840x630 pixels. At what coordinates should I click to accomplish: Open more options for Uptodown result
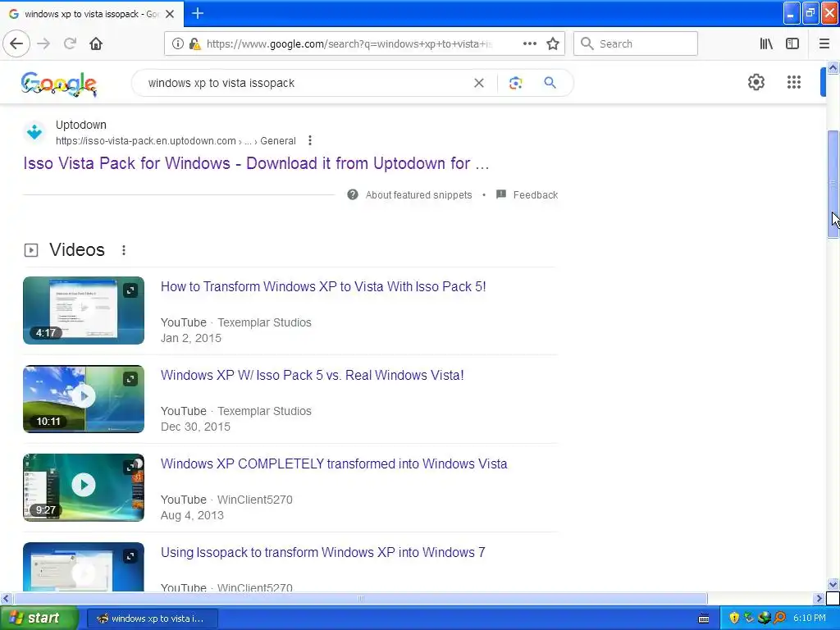[x=309, y=141]
